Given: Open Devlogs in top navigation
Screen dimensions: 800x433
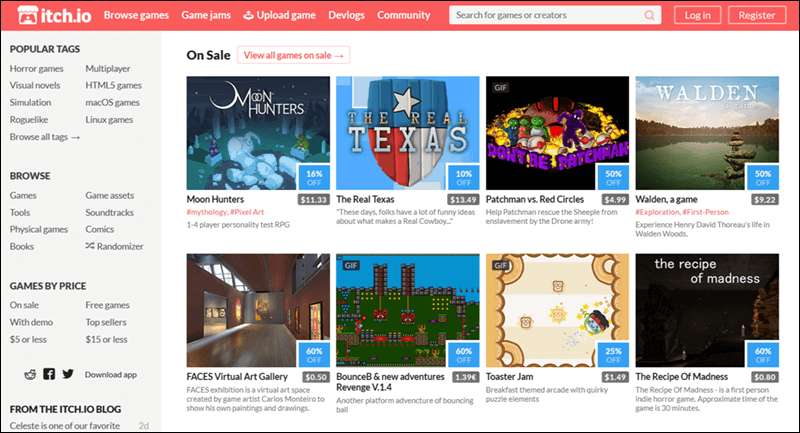Looking at the screenshot, I should click(x=346, y=15).
